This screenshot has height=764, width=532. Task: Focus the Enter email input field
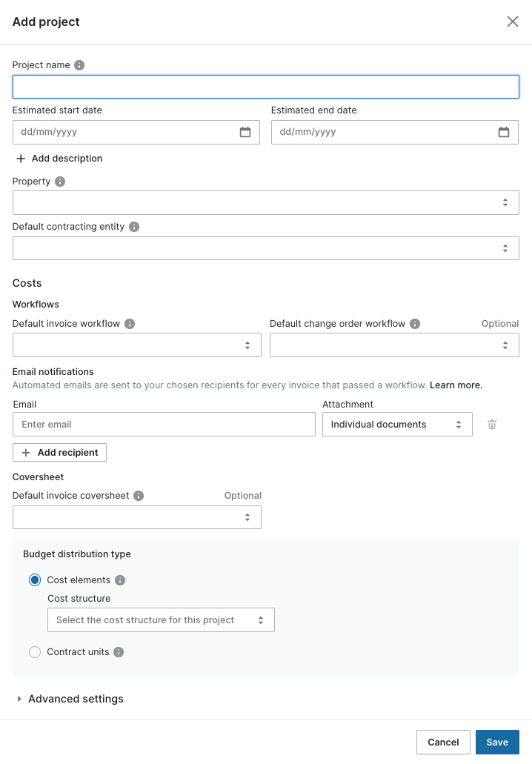coord(164,425)
